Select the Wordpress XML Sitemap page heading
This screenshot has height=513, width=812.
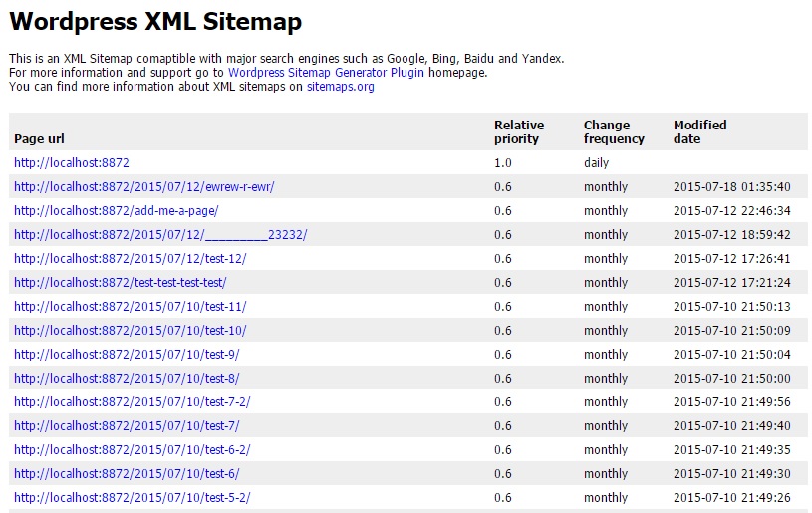coord(155,21)
